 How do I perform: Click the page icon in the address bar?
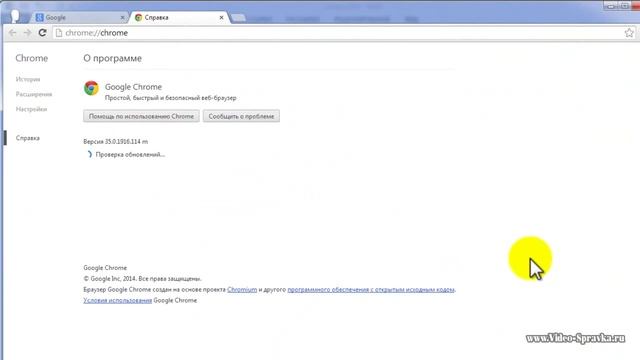pos(59,33)
